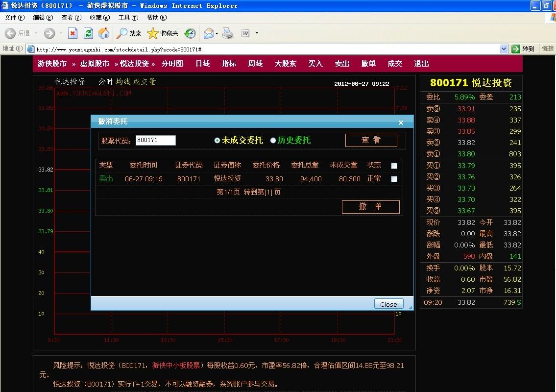Image resolution: width=556 pixels, height=392 pixels.
Task: Open the 工具 (Tools) menu
Action: click(x=128, y=18)
